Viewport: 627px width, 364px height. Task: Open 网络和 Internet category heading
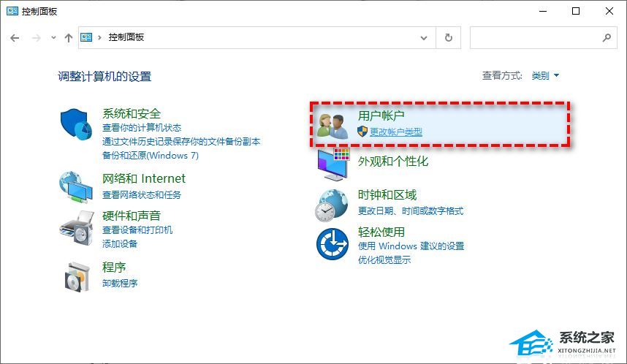tap(144, 178)
